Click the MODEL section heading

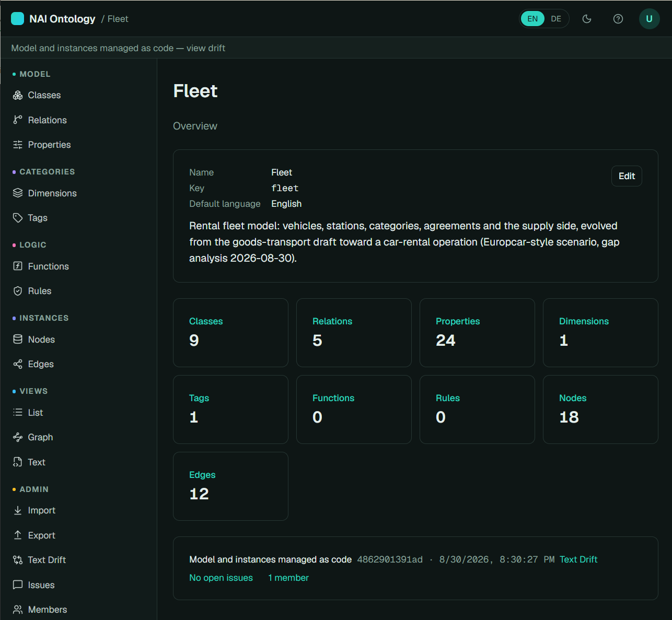click(x=35, y=74)
